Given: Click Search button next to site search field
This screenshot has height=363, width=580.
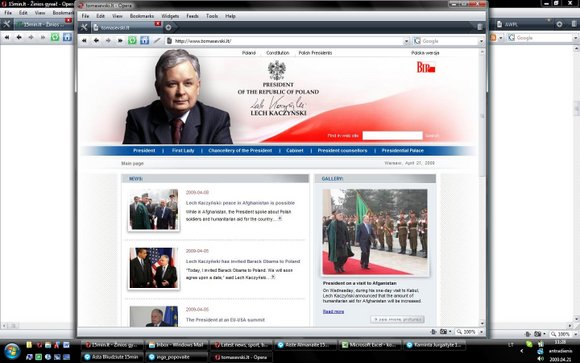Looking at the screenshot, I should [x=432, y=136].
